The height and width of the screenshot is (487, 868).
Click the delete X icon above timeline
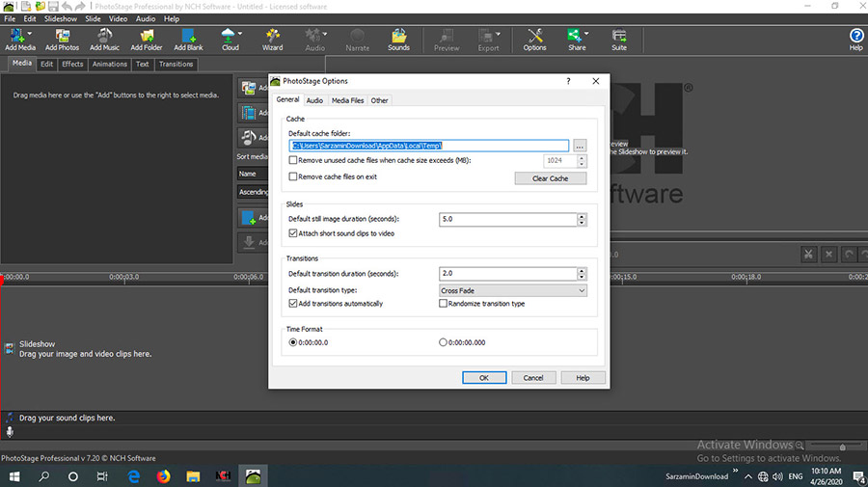828,255
